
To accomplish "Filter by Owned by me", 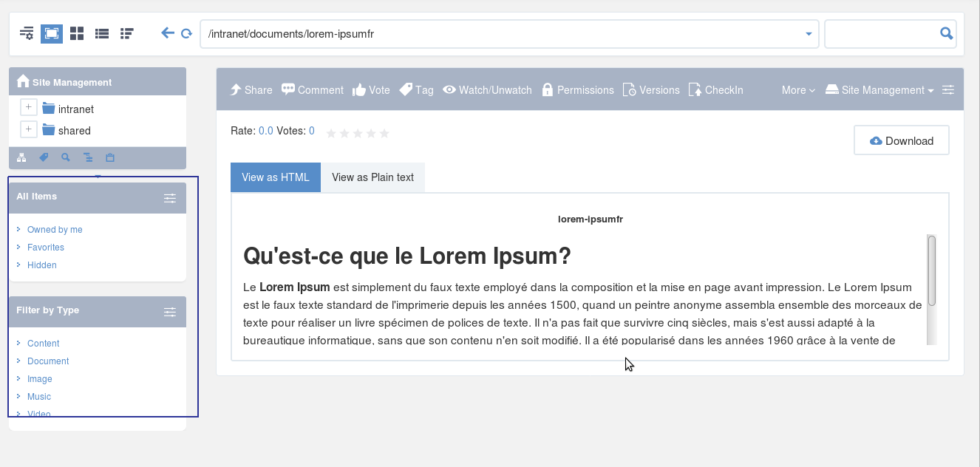I will tap(55, 230).
